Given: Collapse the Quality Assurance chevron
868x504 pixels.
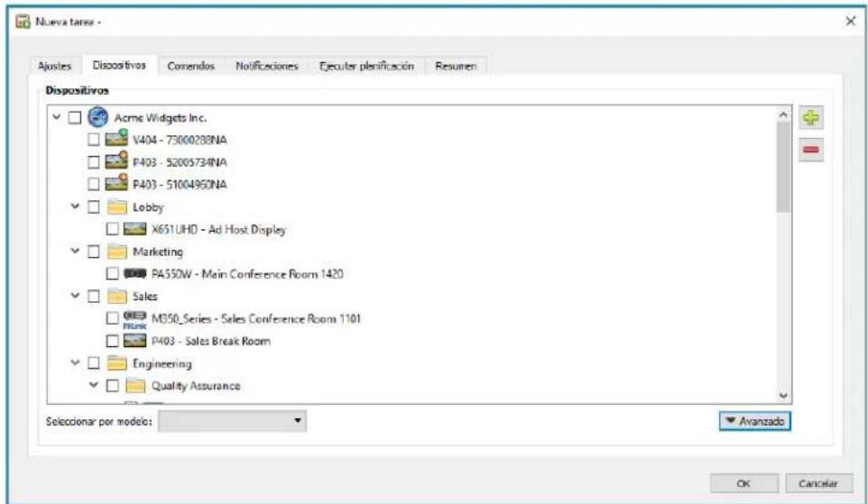Looking at the screenshot, I should (94, 385).
